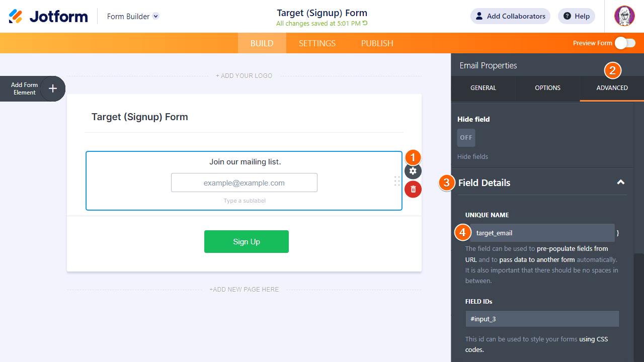Grab the email field drag handle dots

(397, 182)
